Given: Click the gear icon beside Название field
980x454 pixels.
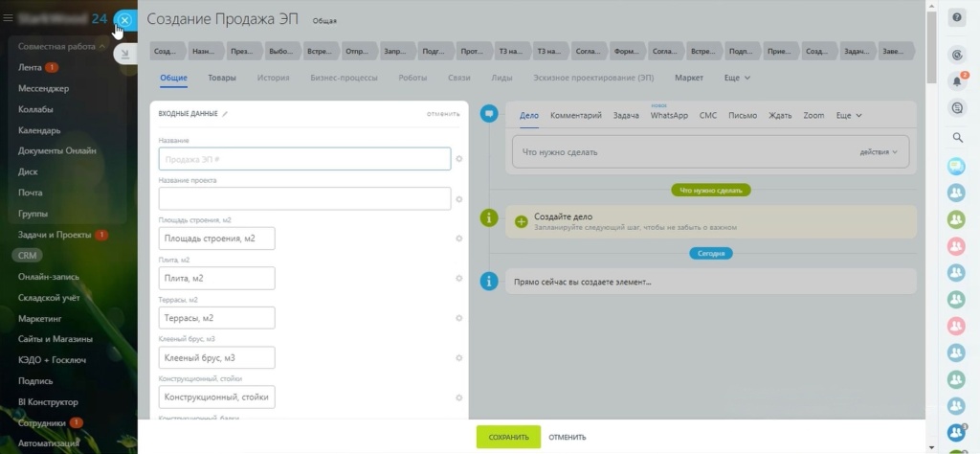Looking at the screenshot, I should [x=459, y=158].
